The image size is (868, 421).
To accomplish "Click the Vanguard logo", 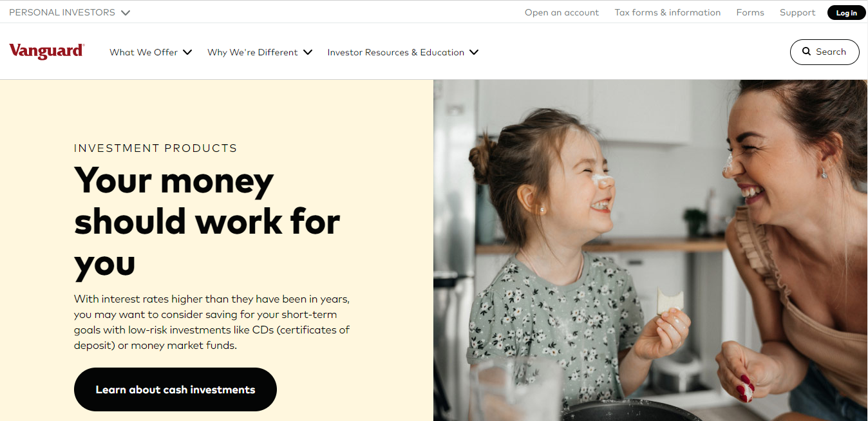I will pyautogui.click(x=46, y=51).
